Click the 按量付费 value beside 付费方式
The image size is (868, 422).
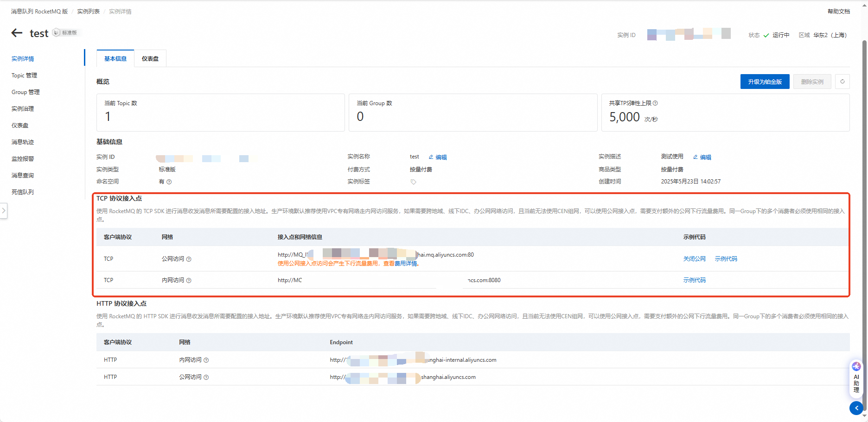421,170
